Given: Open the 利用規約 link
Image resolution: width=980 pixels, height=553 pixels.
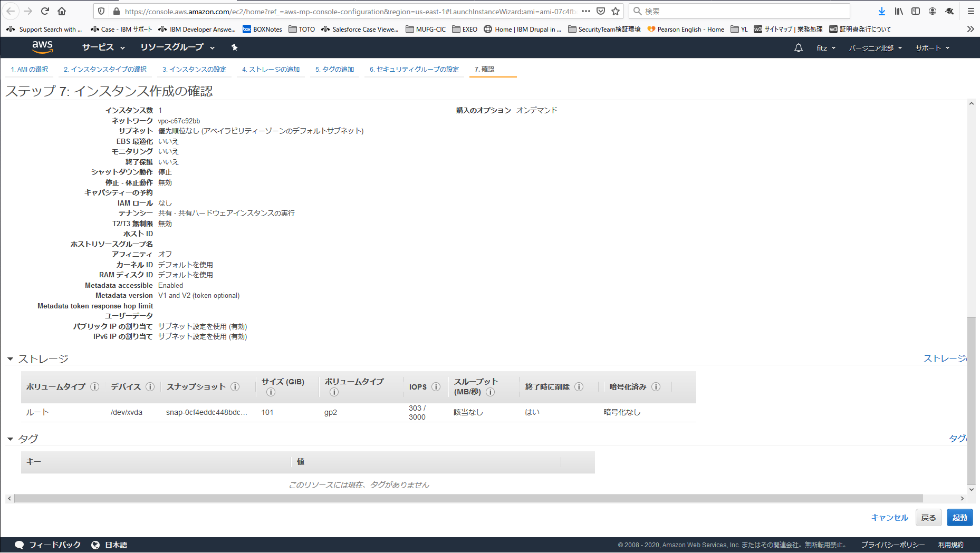Looking at the screenshot, I should [955, 545].
